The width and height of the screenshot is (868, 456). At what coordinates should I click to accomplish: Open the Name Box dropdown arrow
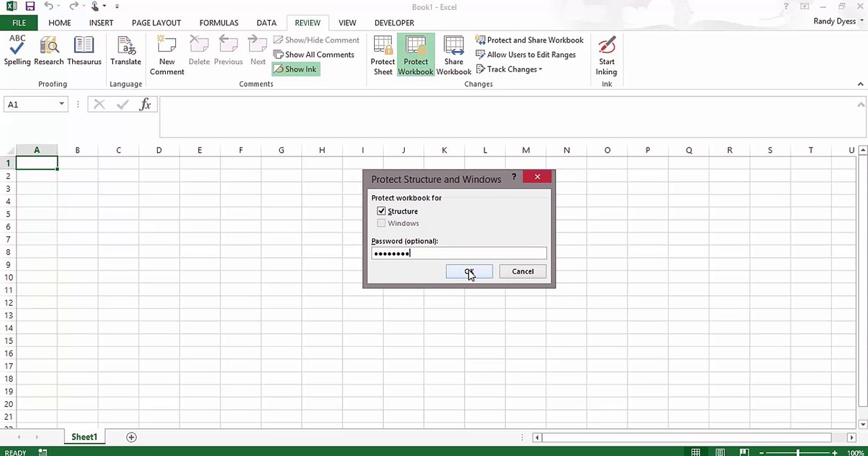[x=61, y=104]
